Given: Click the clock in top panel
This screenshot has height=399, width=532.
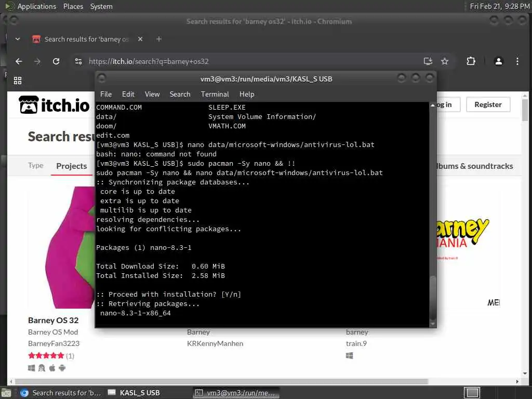Looking at the screenshot, I should pyautogui.click(x=499, y=6).
